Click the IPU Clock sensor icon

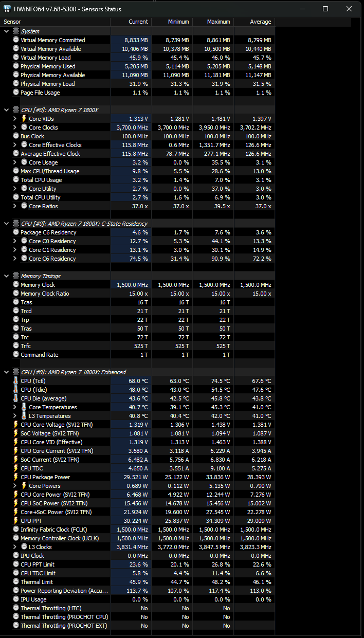(16, 556)
